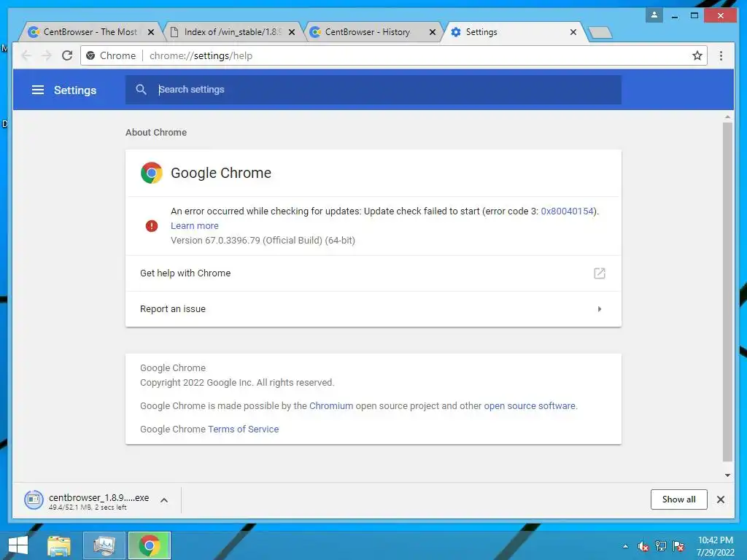This screenshot has height=560, width=747.
Task: Click the Google Chrome logo
Action: (152, 173)
